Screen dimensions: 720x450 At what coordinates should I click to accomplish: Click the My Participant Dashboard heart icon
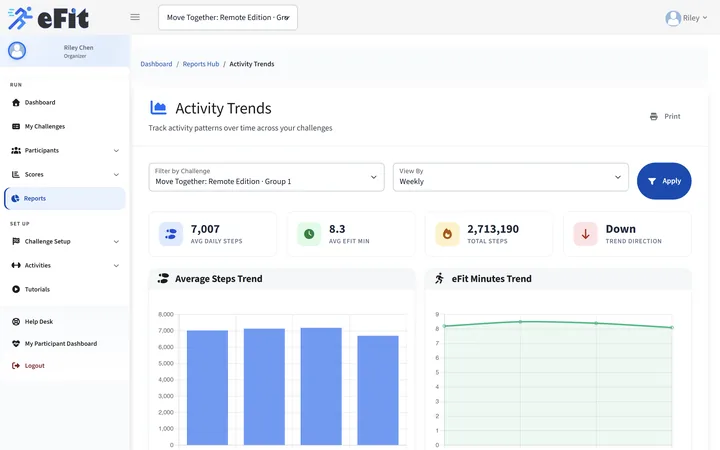(16, 343)
